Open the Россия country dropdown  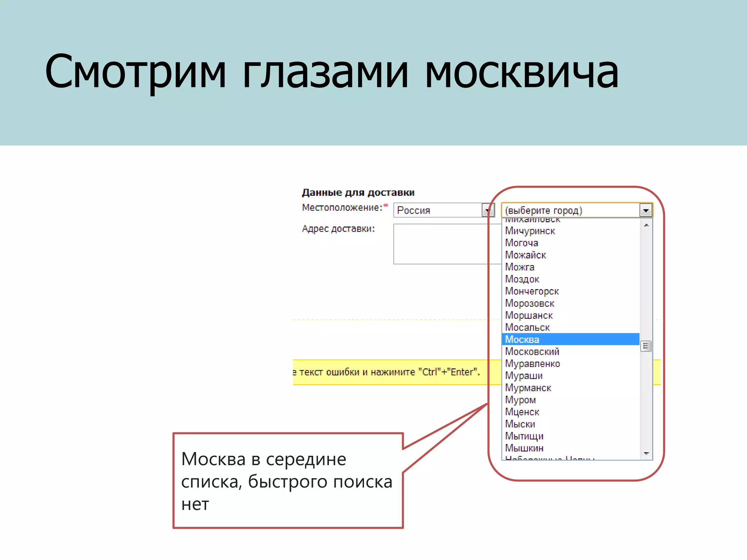point(444,210)
